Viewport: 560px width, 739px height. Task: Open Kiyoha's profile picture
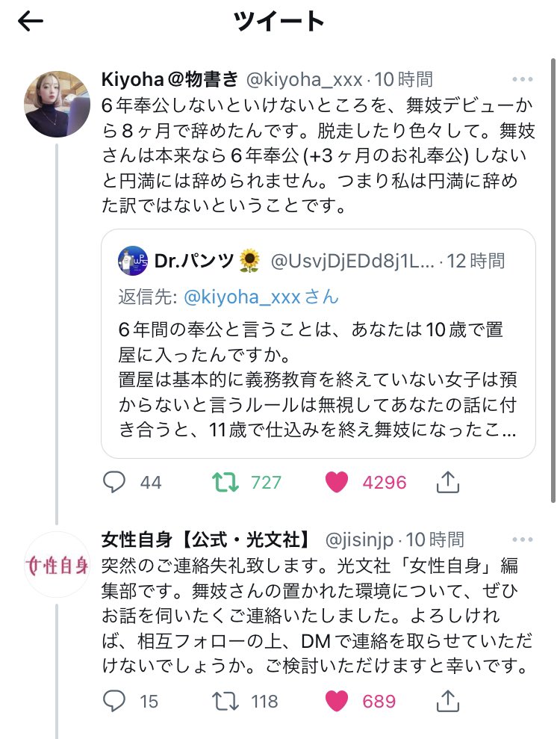(x=57, y=104)
